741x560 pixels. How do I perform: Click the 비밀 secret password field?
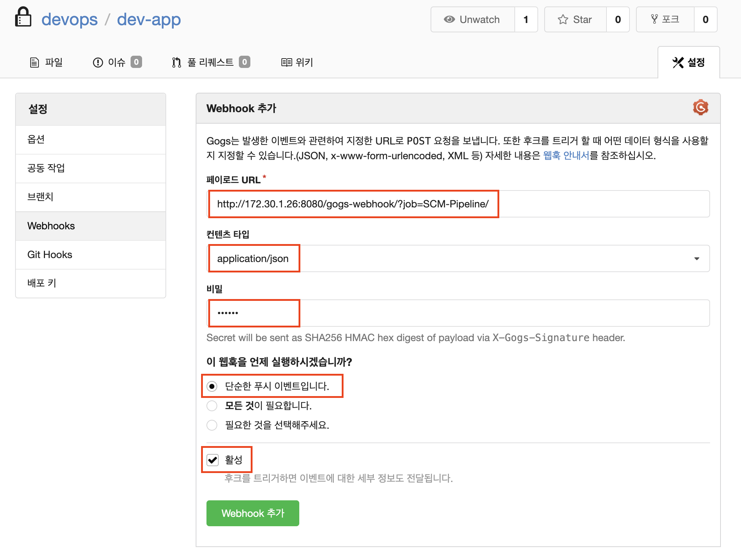(x=458, y=313)
